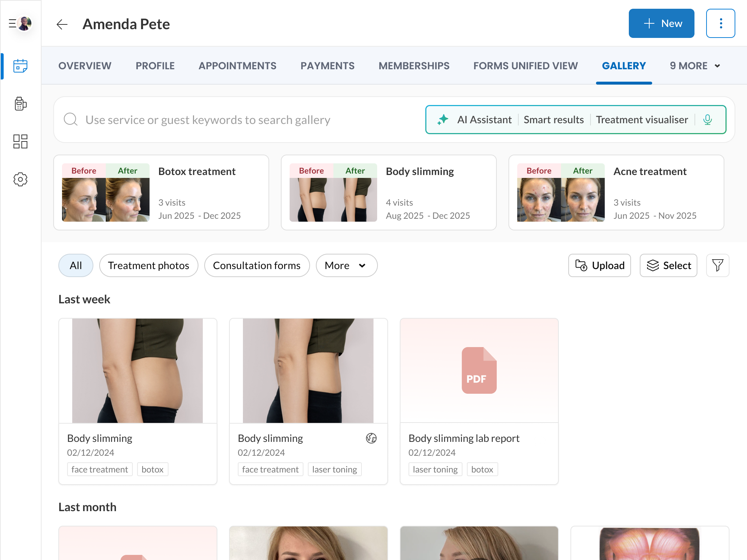Viewport: 747px width, 560px height.
Task: Click the globe icon on Body slimming card
Action: [x=371, y=438]
